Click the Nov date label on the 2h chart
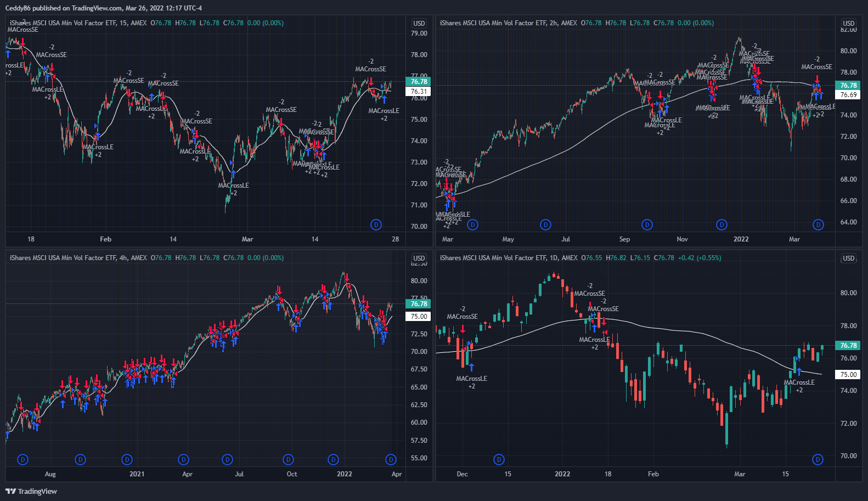868x501 pixels. tap(682, 239)
